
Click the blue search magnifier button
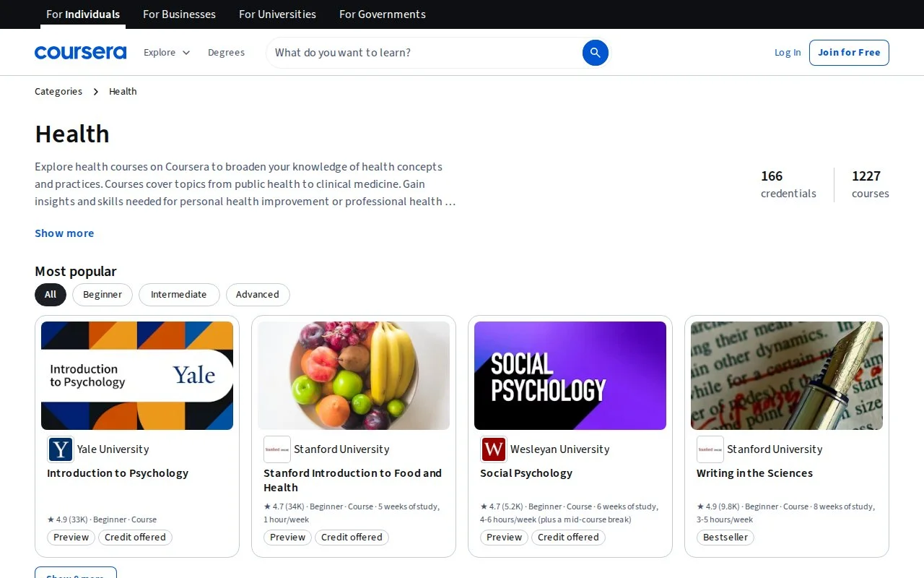pos(596,52)
